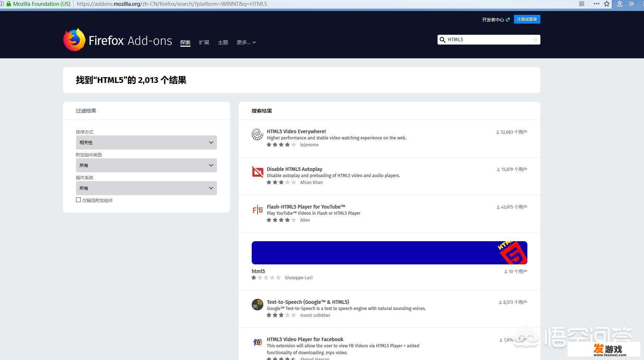
Task: Open the 排序方式 dropdown showing 相关性
Action: (x=146, y=143)
